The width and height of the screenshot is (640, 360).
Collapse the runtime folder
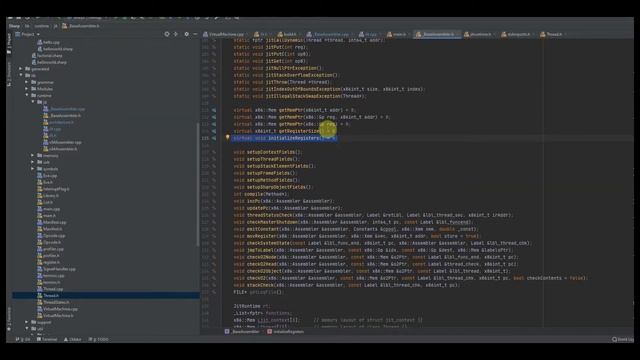[x=27, y=95]
